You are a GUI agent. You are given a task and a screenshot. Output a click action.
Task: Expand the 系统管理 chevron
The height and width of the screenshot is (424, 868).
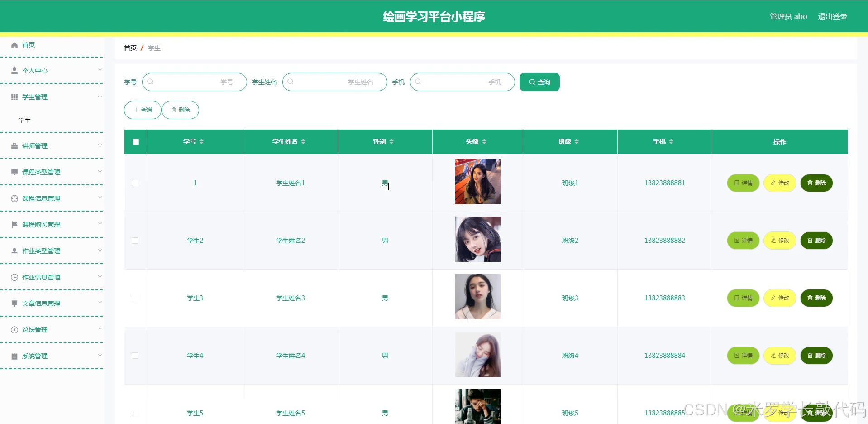point(100,355)
